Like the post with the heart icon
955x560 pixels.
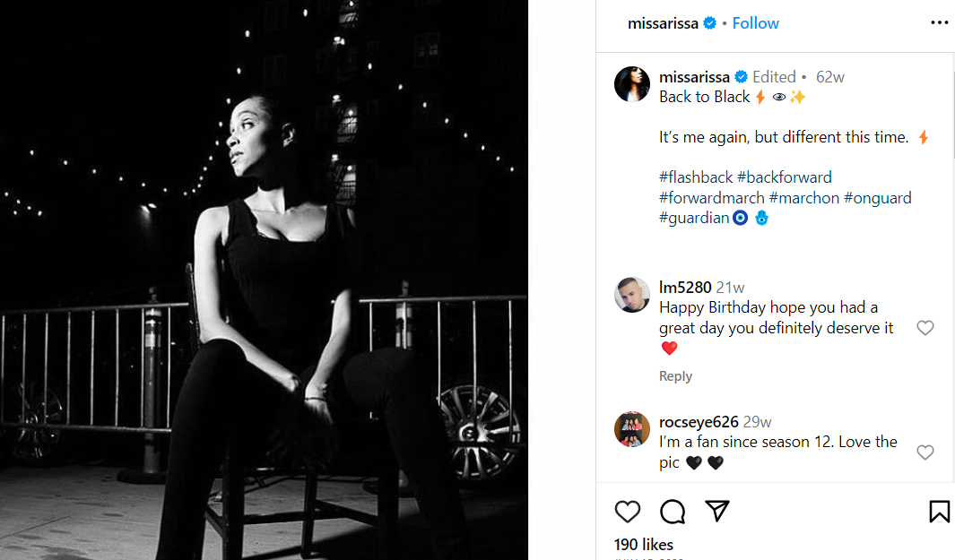[x=628, y=512]
